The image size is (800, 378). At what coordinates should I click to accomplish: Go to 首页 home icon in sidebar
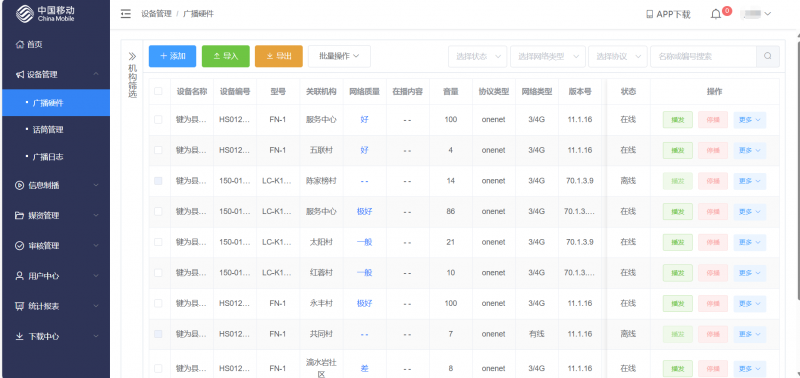tap(19, 44)
